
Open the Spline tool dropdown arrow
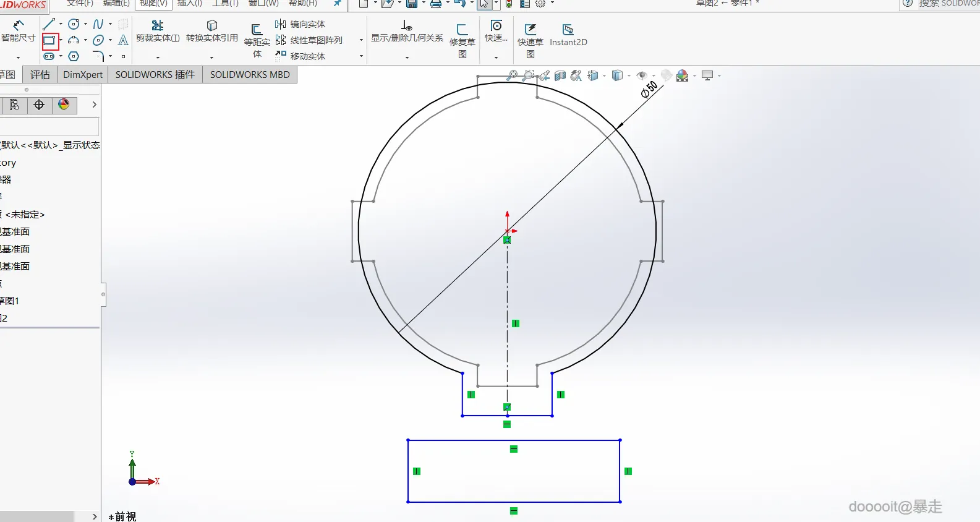pos(110,24)
